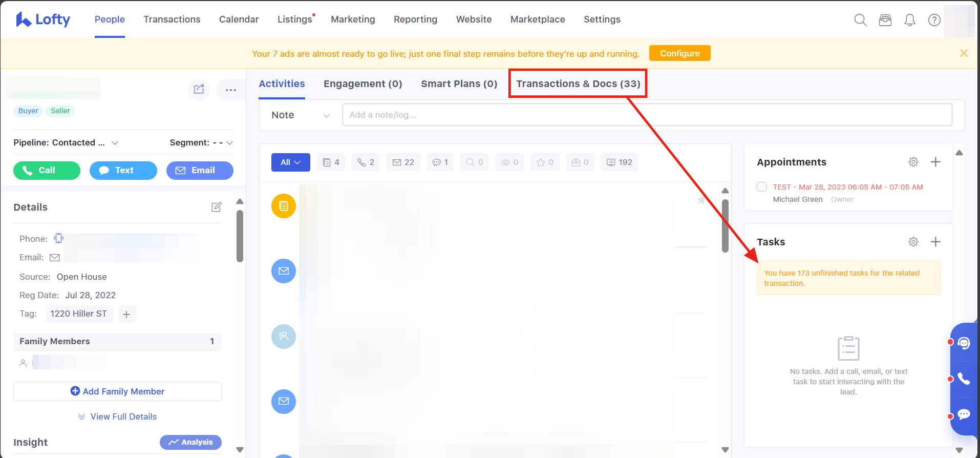980x458 pixels.
Task: Expand View Full Details
Action: [x=117, y=417]
